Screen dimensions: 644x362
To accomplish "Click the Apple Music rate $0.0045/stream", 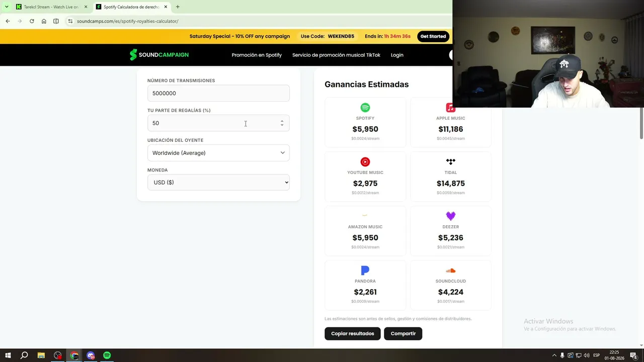I will (451, 139).
